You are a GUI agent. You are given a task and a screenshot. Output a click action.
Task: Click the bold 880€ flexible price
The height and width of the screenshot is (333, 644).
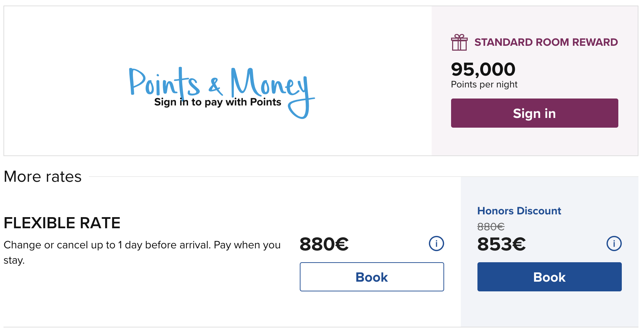tap(324, 244)
